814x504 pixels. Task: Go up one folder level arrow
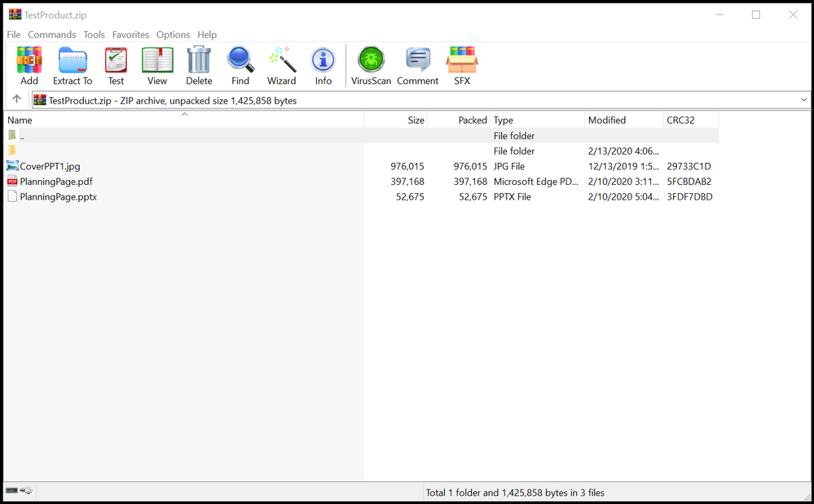click(x=16, y=100)
